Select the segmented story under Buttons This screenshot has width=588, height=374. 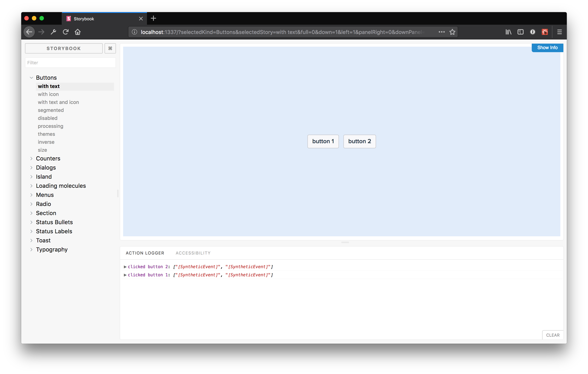(51, 110)
